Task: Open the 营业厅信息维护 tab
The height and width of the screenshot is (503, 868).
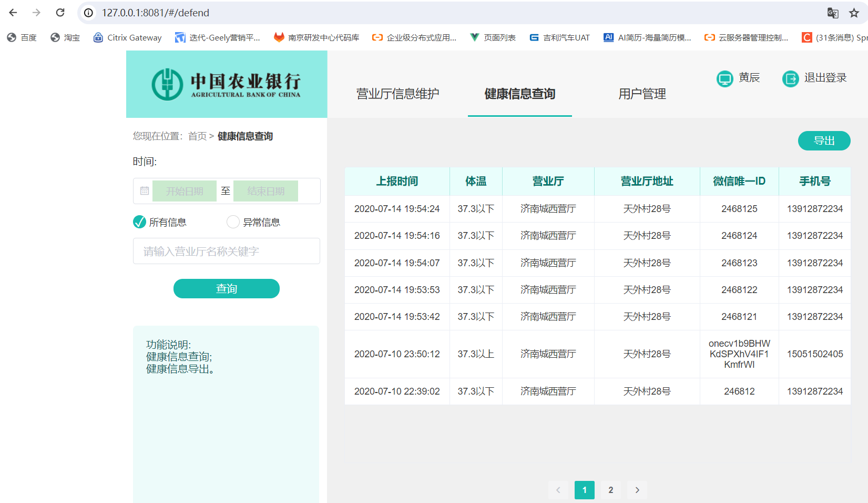Action: tap(397, 94)
